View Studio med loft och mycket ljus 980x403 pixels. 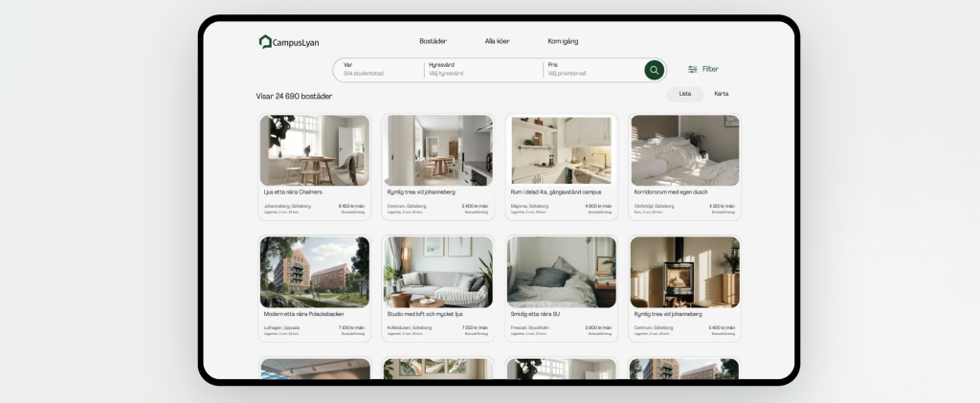pyautogui.click(x=424, y=314)
